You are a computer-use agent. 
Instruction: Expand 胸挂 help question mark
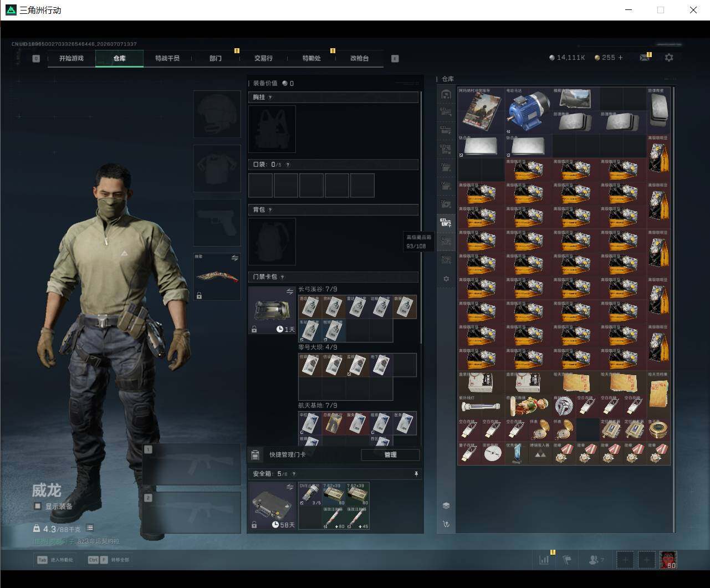(270, 98)
